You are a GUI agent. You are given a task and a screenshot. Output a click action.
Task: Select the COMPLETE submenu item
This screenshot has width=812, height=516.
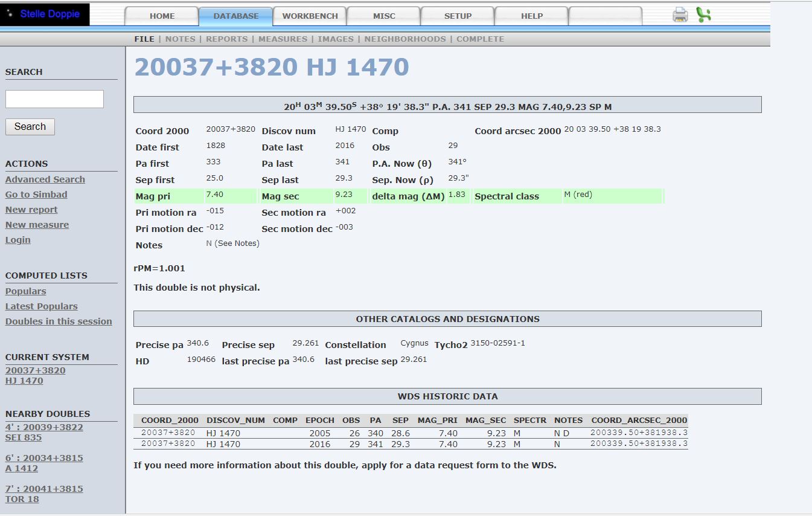click(480, 39)
